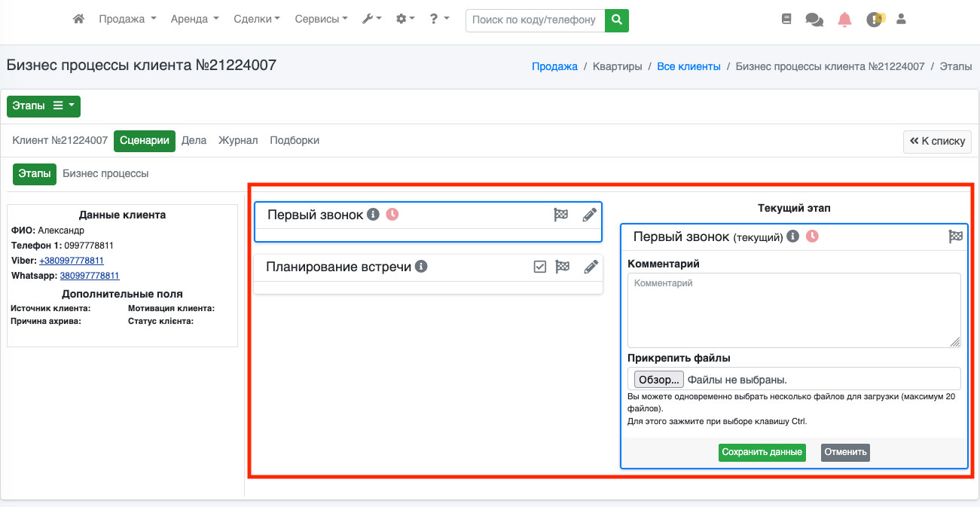This screenshot has width=980, height=507.
Task: Edit the Первый звонок stage with pencil
Action: pos(590,215)
